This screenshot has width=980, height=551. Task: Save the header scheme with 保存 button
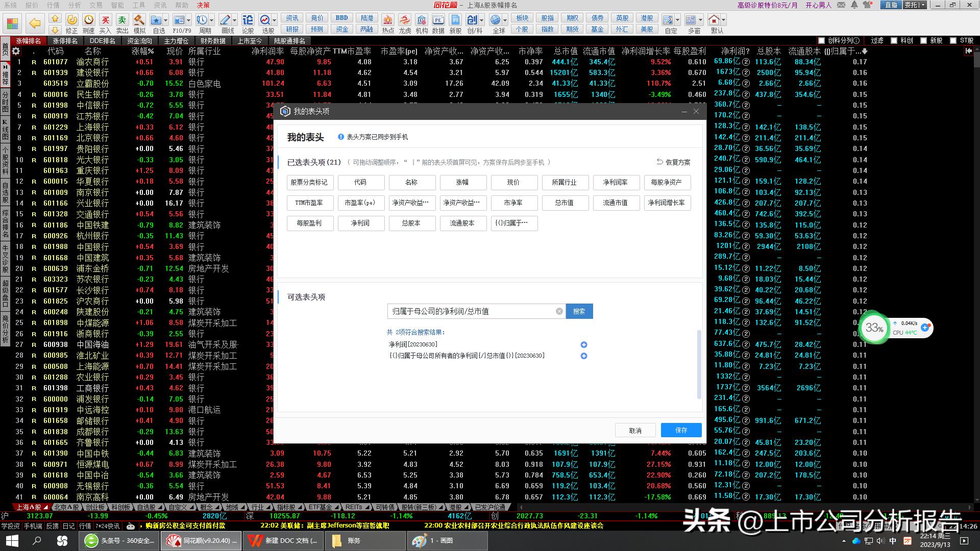(x=681, y=430)
